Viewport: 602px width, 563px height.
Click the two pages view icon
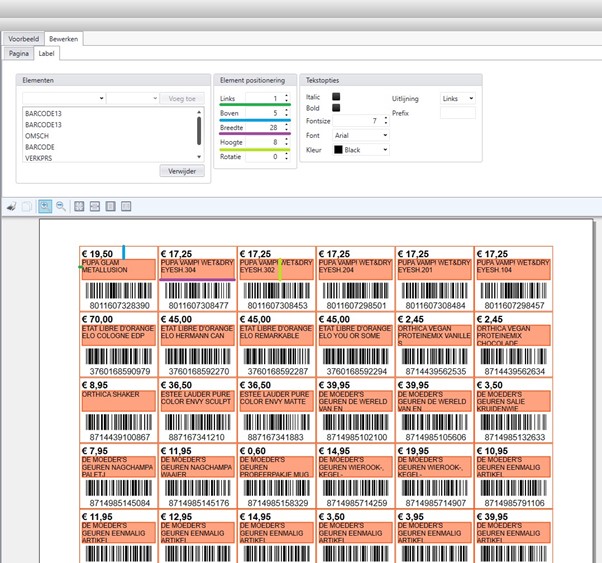coord(126,206)
